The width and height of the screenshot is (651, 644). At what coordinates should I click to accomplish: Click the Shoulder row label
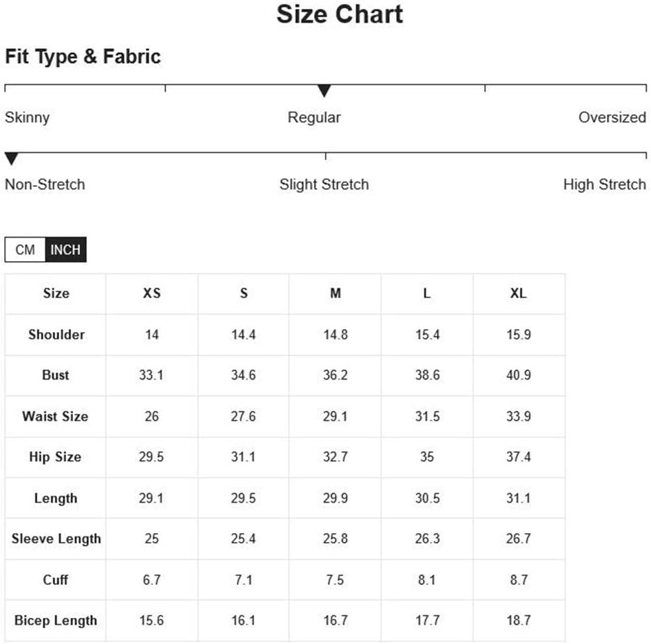56,335
